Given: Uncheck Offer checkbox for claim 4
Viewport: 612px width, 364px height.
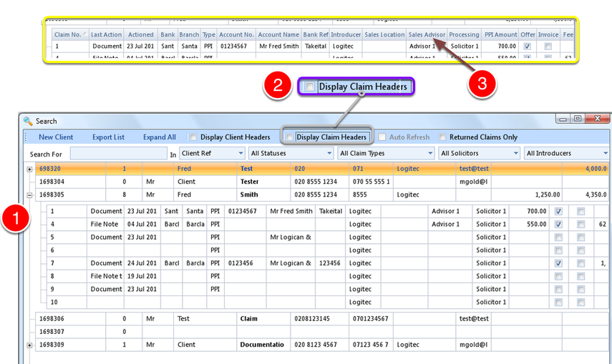Looking at the screenshot, I should click(558, 225).
